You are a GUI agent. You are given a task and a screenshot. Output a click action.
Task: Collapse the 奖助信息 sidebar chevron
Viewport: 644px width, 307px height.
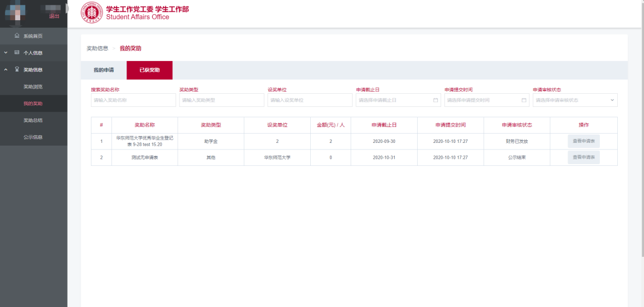click(x=5, y=70)
